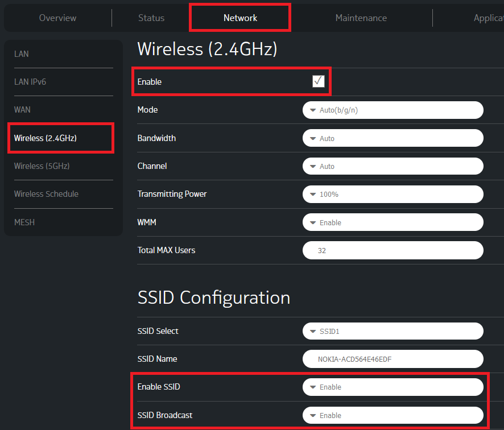Viewport: 504px width, 430px height.
Task: Go to the Overview tab
Action: coord(57,18)
